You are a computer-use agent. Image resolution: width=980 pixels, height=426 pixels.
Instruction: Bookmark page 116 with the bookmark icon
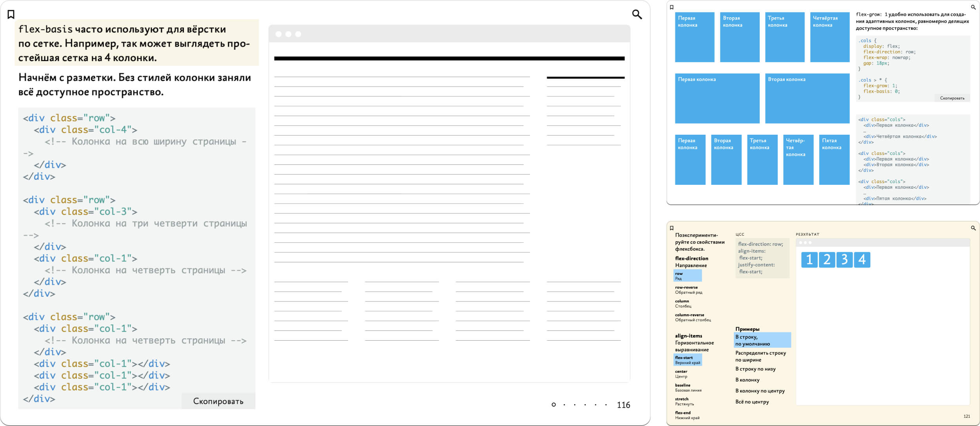point(11,14)
